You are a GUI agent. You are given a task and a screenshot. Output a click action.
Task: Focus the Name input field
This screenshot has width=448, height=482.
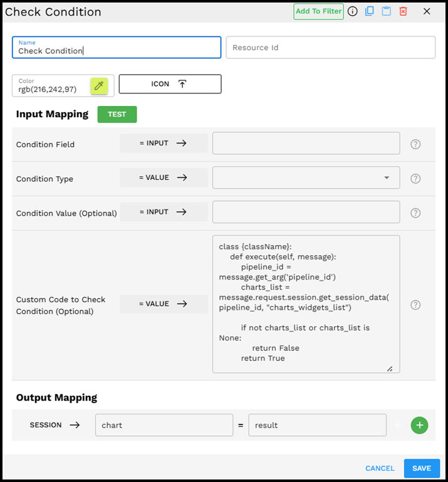(117, 48)
